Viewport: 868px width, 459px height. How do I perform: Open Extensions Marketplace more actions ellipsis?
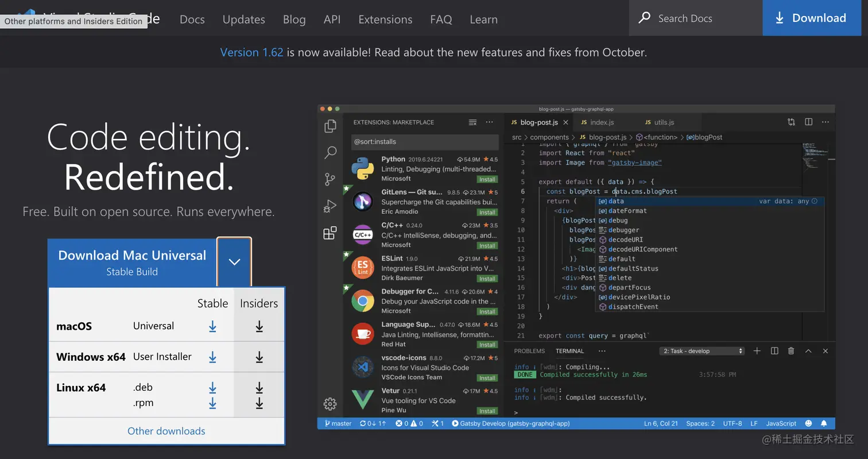[489, 122]
